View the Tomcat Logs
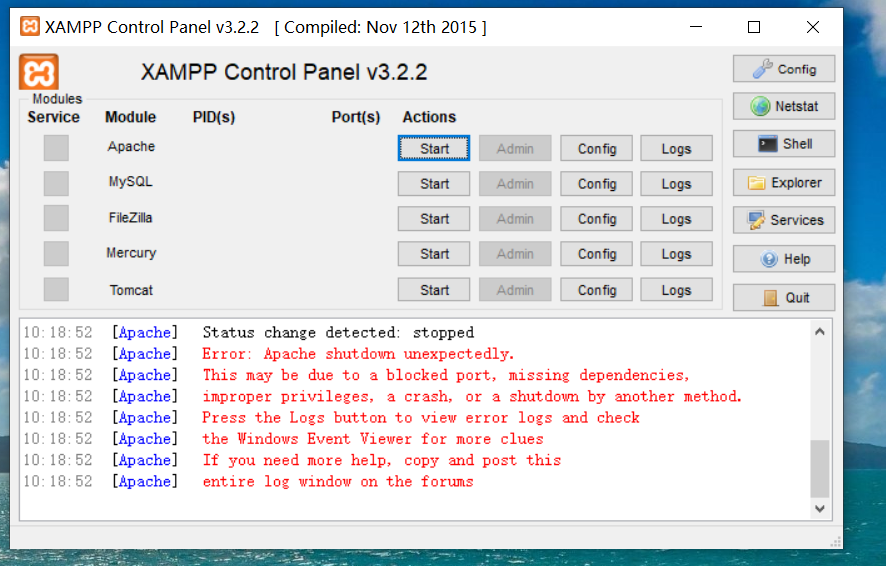This screenshot has width=886, height=566. coord(676,289)
